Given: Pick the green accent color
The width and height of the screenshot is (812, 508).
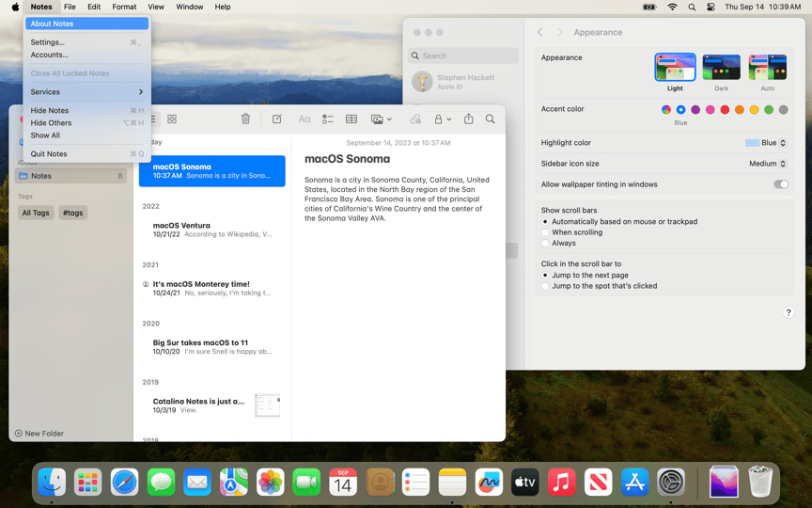Looking at the screenshot, I should point(769,109).
